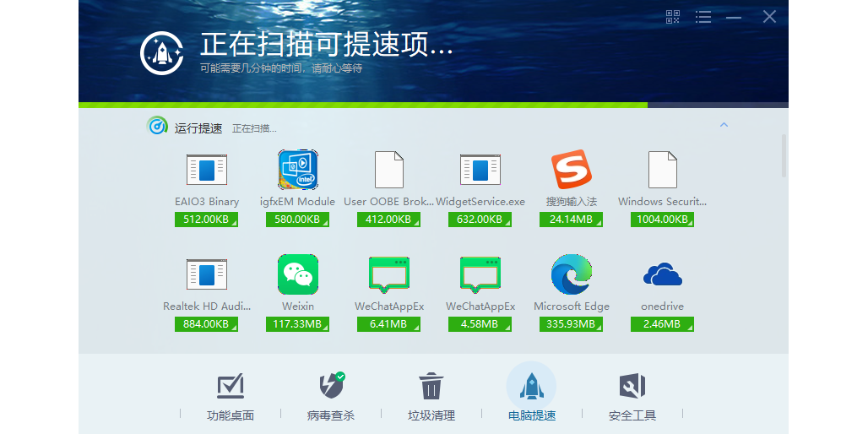Select the igfxEM Module Intel icon
868x434 pixels.
pos(298,170)
